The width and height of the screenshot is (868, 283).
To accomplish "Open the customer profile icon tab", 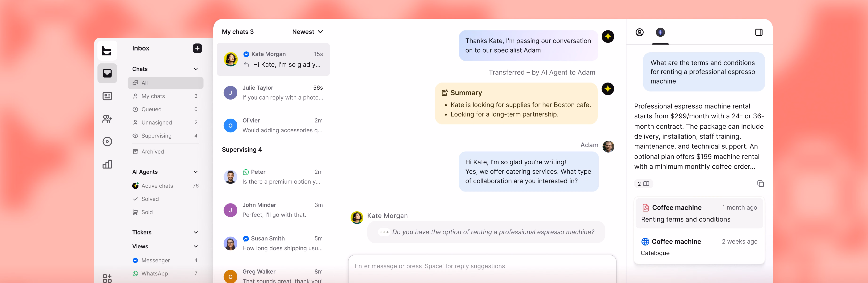I will [639, 32].
